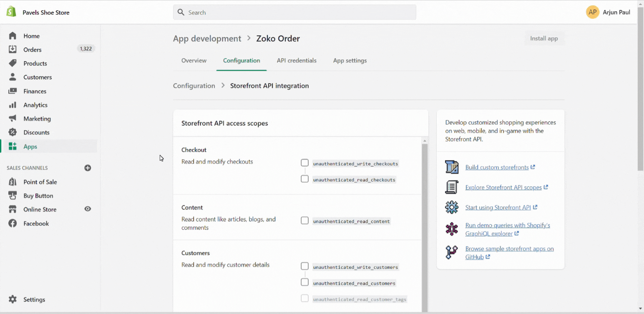
Task: Open the App settings tab
Action: 350,60
